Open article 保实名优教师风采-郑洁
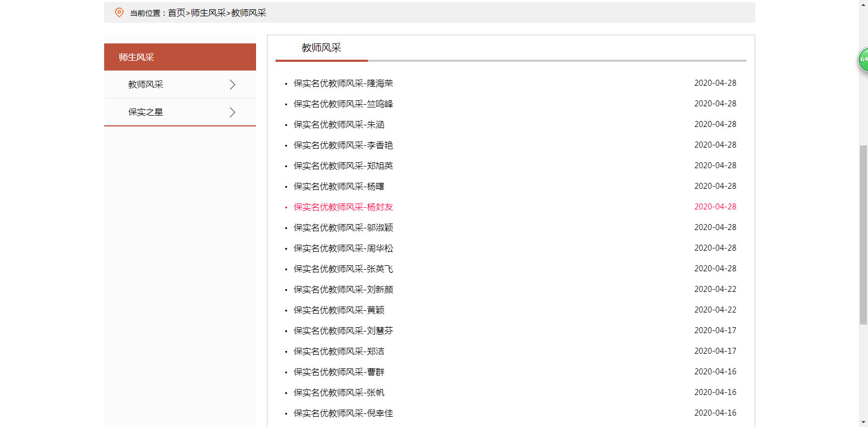This screenshot has width=868, height=427. pyautogui.click(x=339, y=352)
